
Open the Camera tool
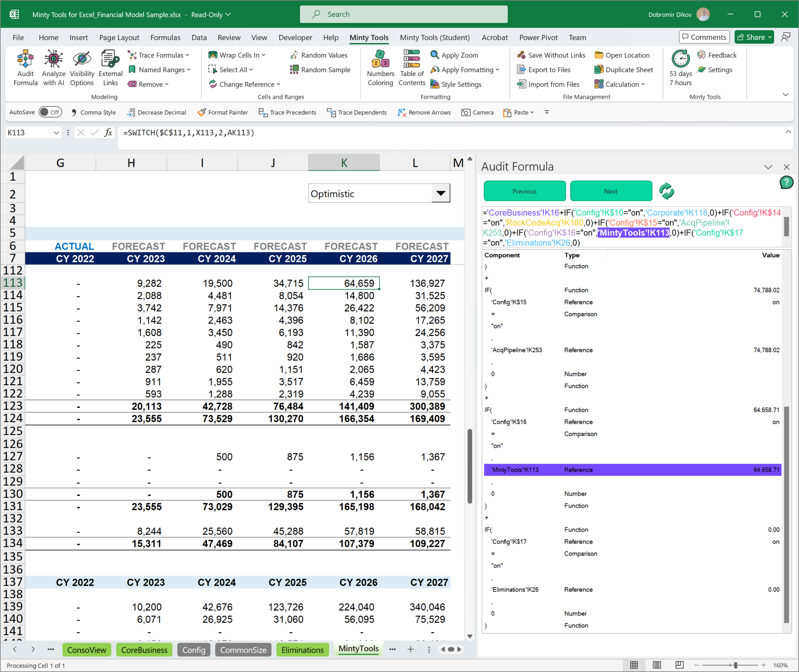tap(477, 112)
